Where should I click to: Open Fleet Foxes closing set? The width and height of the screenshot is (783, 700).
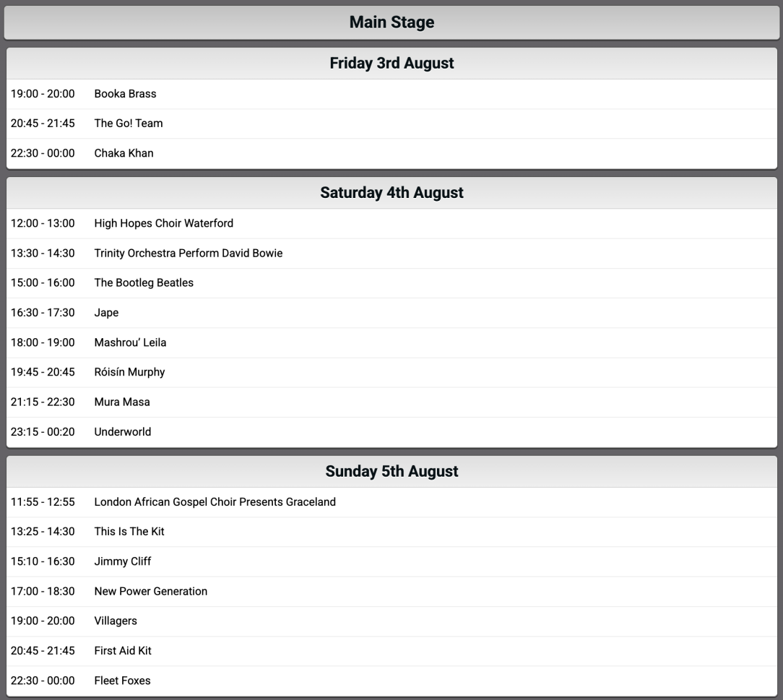[x=391, y=680]
